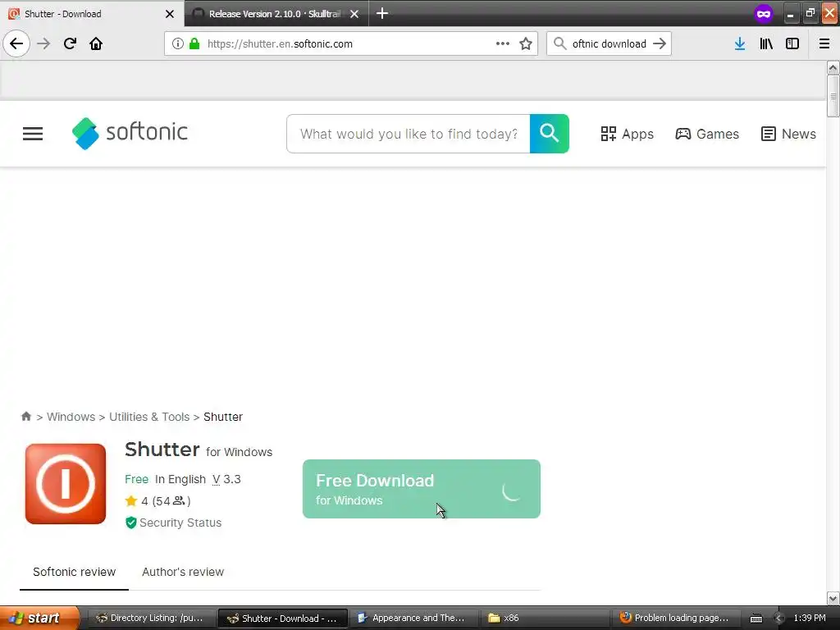Open the Firefox hamburger menu
The width and height of the screenshot is (840, 630).
click(x=824, y=43)
